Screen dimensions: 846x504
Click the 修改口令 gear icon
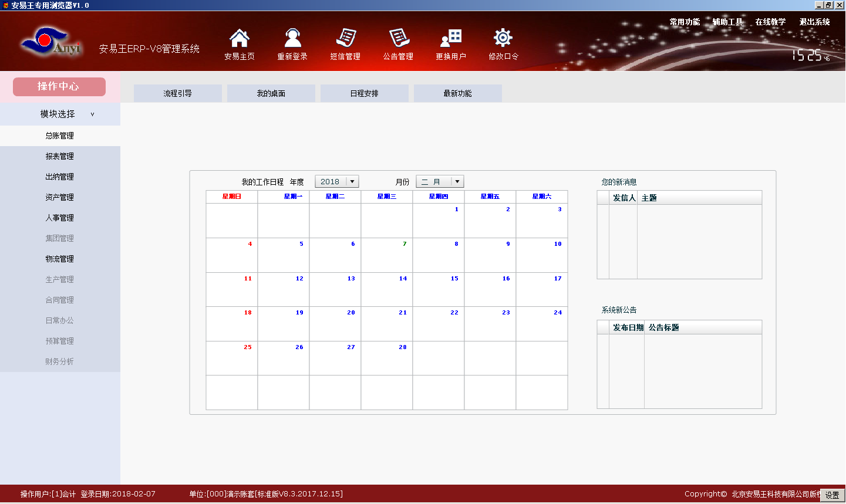point(503,39)
